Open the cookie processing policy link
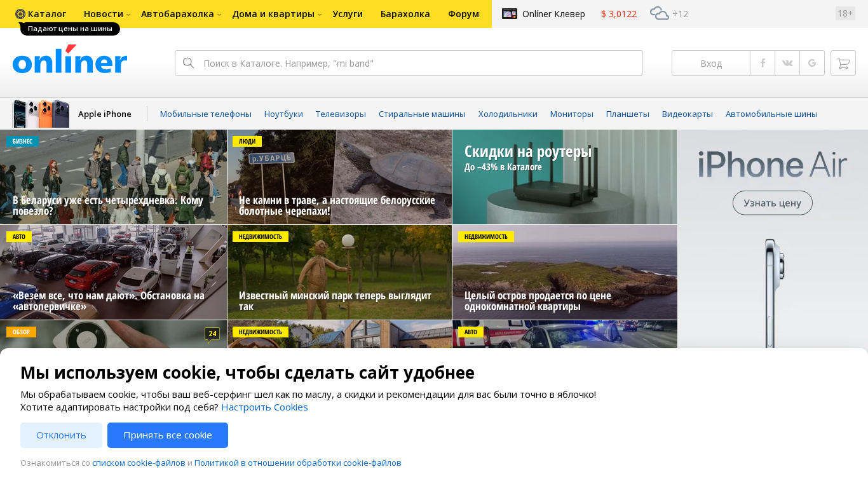 (x=298, y=463)
